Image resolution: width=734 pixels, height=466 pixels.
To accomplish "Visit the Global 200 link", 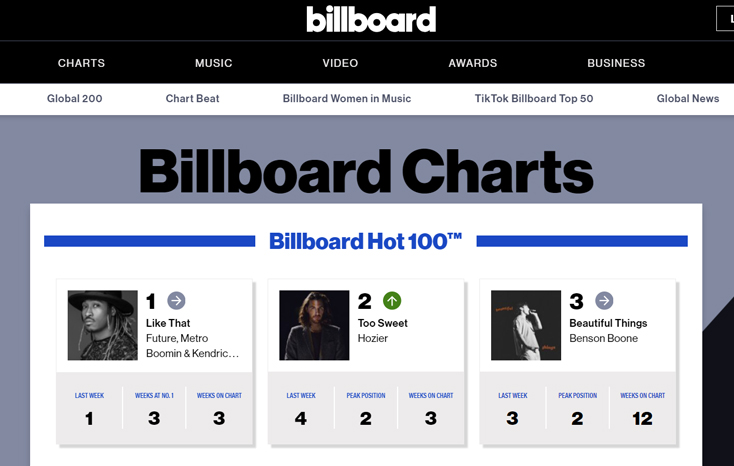I will (x=74, y=98).
